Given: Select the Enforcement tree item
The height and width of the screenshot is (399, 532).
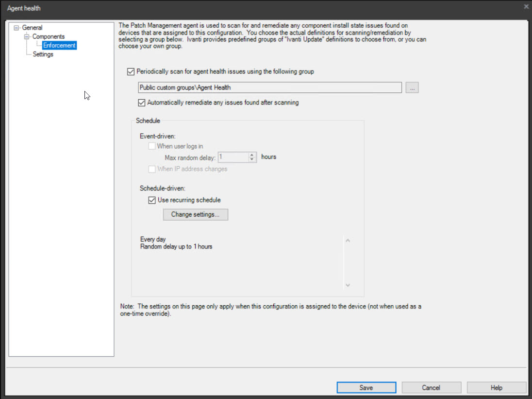Looking at the screenshot, I should click(59, 46).
